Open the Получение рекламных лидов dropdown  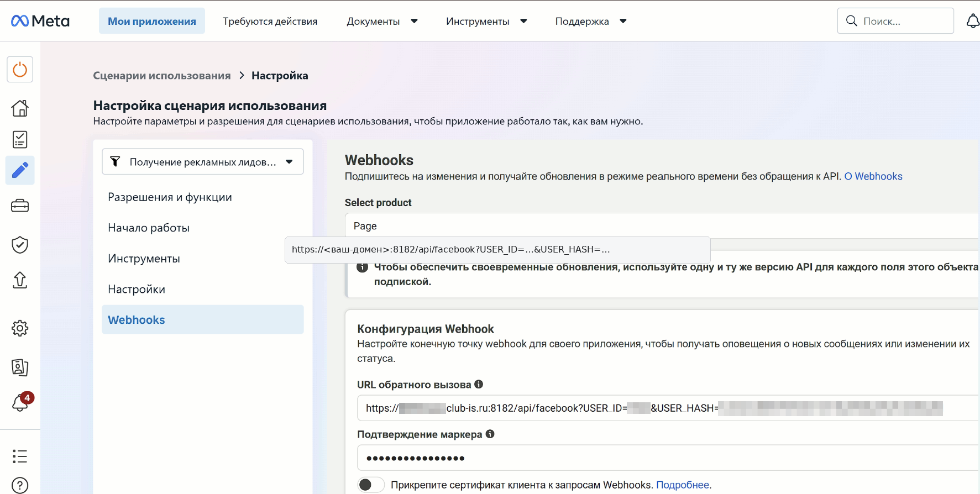[203, 161]
